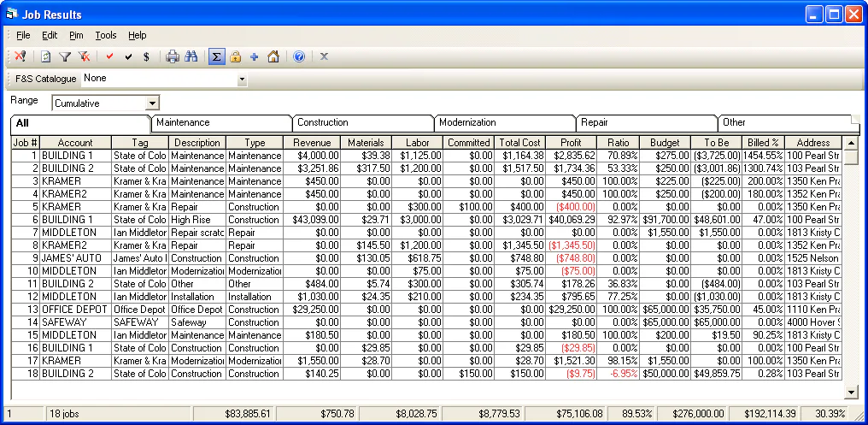
Task: Select the SAFEWAY account cell
Action: [75, 322]
